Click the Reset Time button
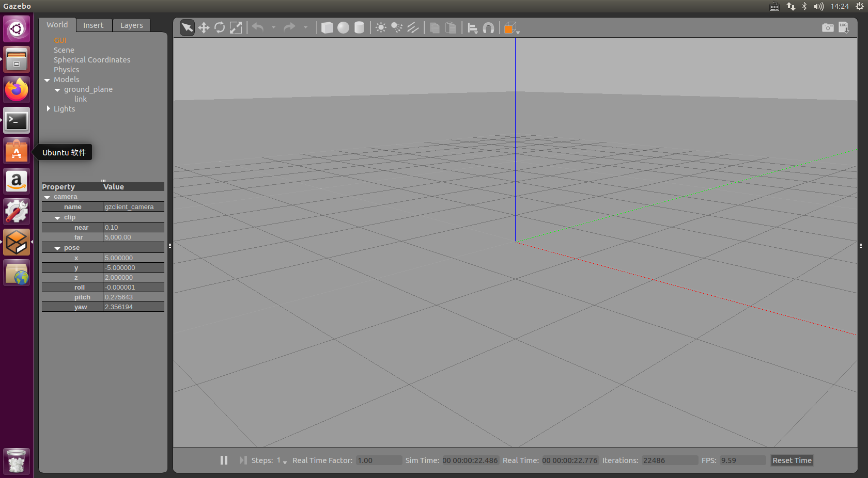This screenshot has height=478, width=868. [792, 460]
